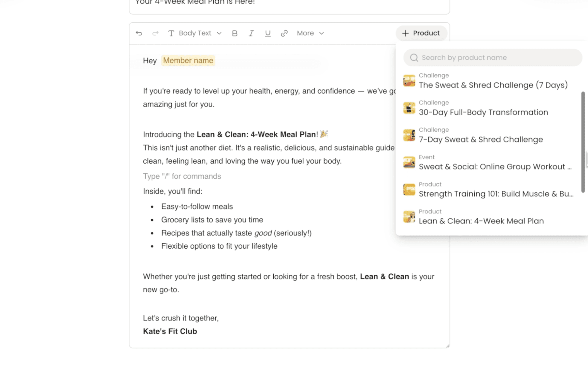The height and width of the screenshot is (388, 588).
Task: Click Lean & Clean meal plan thumbnail
Action: click(409, 217)
